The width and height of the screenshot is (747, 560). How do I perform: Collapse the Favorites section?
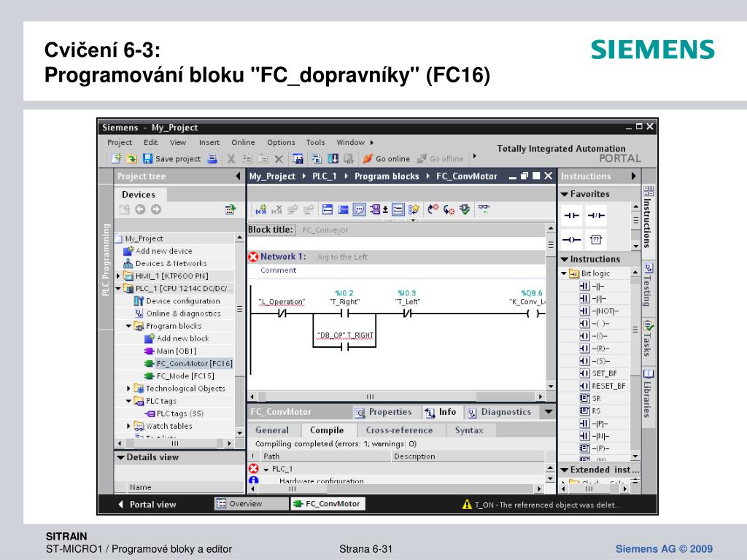coord(565,194)
